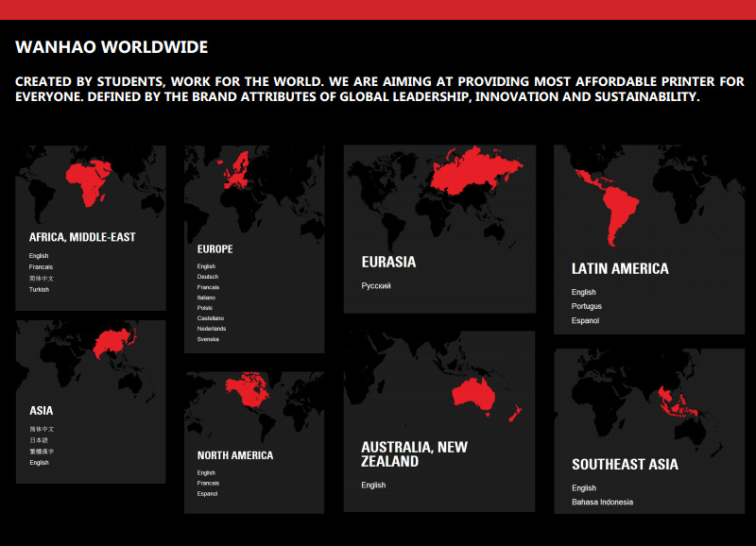Click the red Southeast Asia map image

pos(679,401)
